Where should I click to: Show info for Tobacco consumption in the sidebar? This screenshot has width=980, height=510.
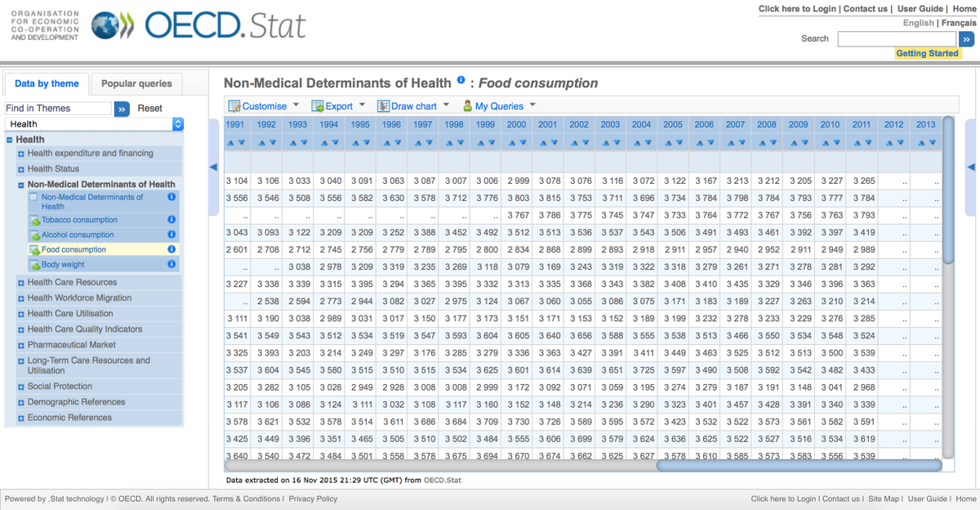point(171,220)
